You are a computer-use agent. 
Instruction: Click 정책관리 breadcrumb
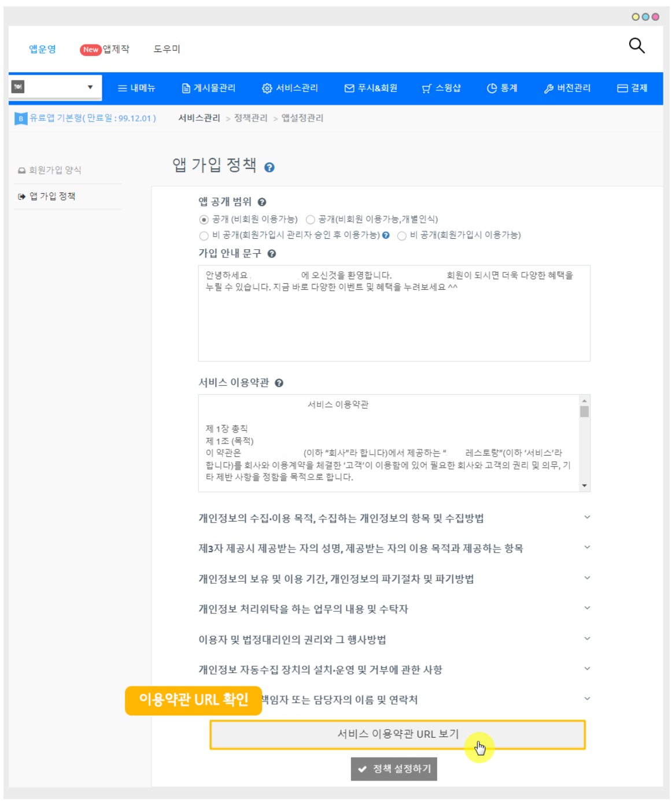pos(250,119)
